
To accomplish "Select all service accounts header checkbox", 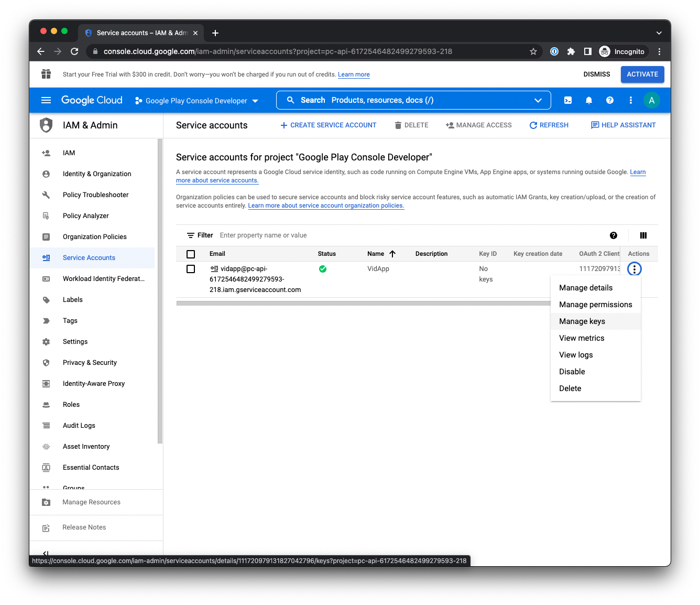I will pyautogui.click(x=191, y=254).
